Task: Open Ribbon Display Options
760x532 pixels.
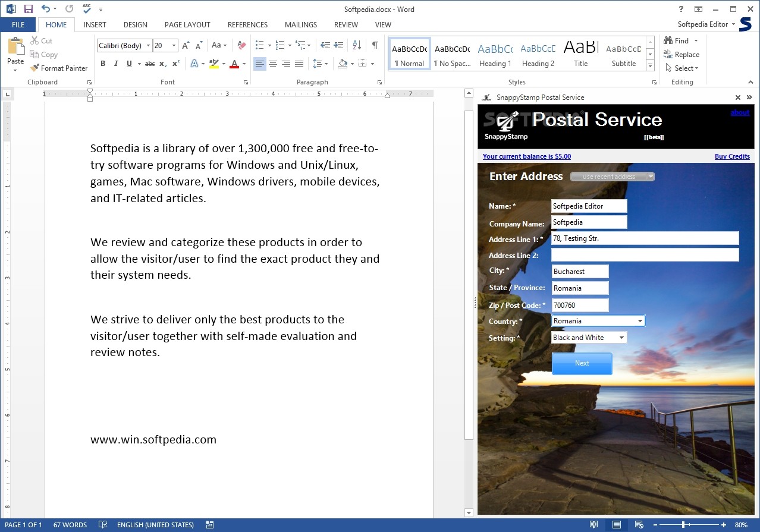Action: click(698, 9)
